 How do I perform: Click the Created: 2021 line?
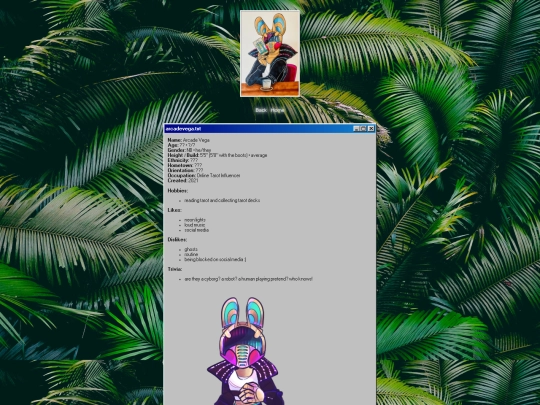coord(183,180)
